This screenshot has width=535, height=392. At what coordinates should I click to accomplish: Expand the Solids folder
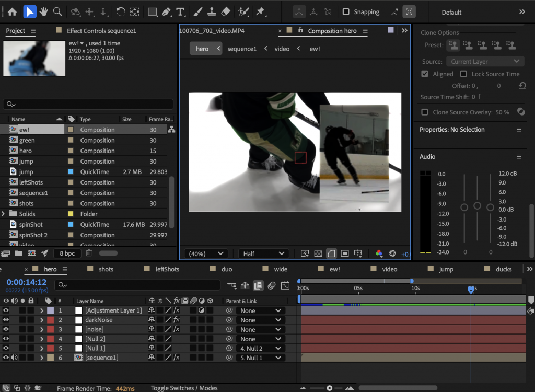(x=4, y=214)
